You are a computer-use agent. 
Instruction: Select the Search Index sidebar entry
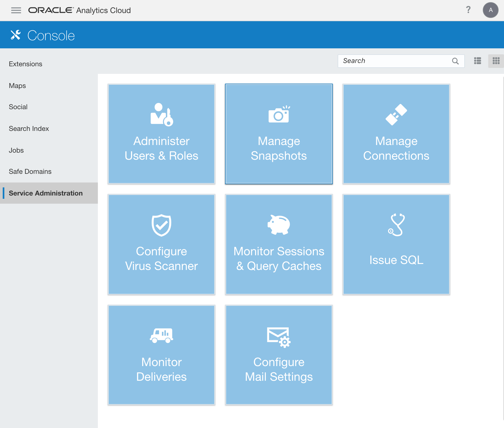pyautogui.click(x=29, y=128)
